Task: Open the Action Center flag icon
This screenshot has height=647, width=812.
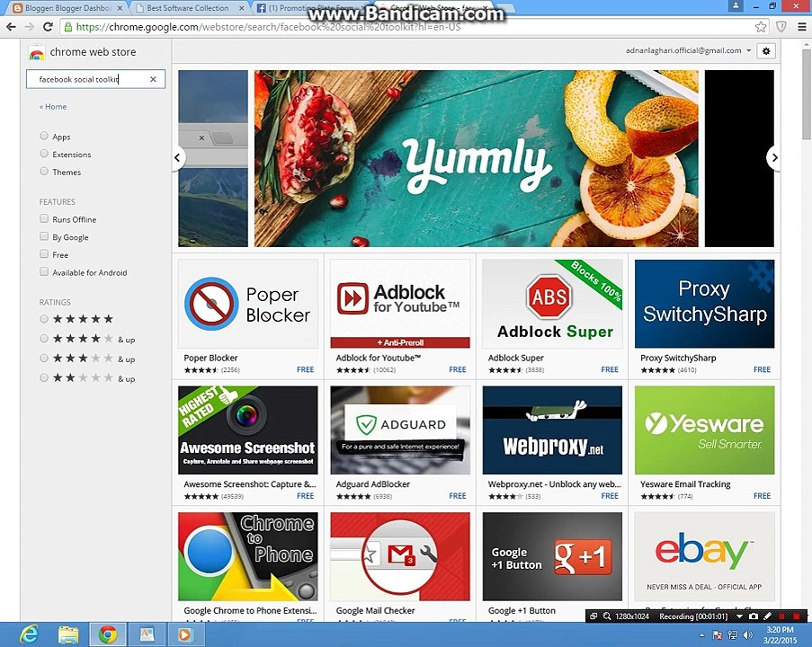Action: click(x=718, y=634)
